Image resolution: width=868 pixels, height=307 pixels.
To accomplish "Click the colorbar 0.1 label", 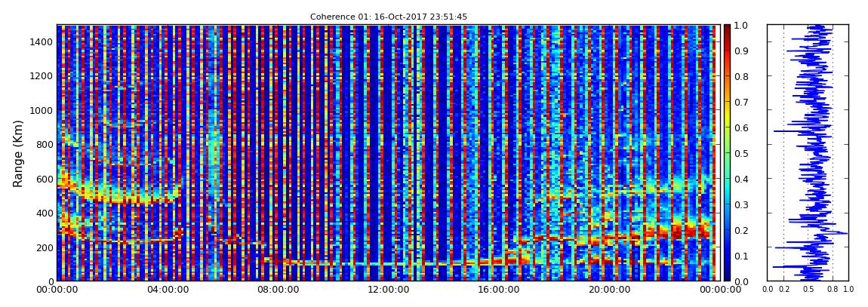I will coord(740,256).
